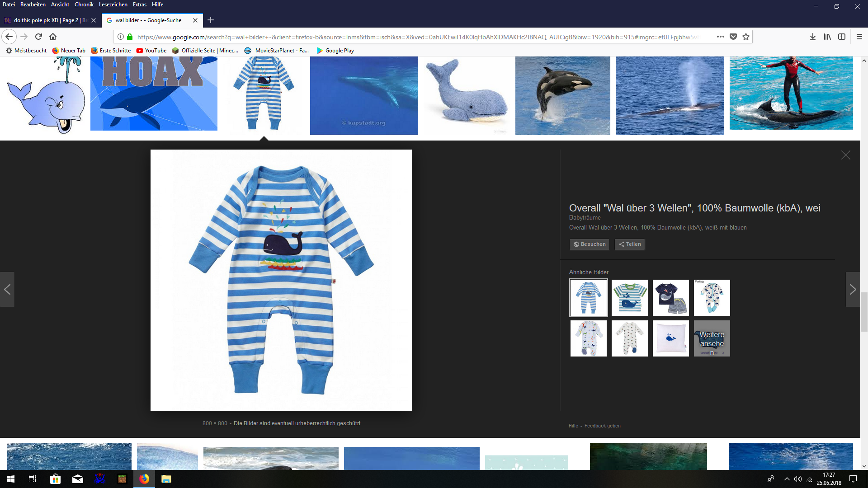This screenshot has height=488, width=868.
Task: Close the 'do this pole pls XD' tab
Action: click(94, 20)
